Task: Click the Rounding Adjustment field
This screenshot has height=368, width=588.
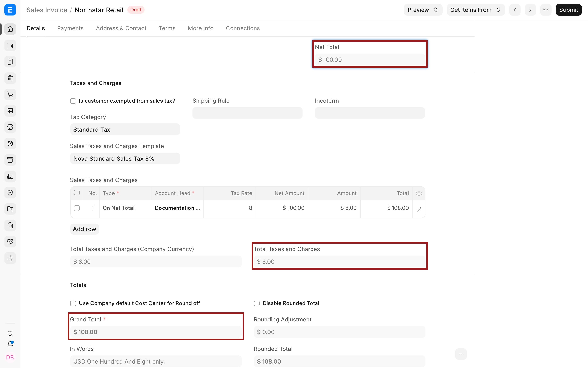Action: (340, 332)
